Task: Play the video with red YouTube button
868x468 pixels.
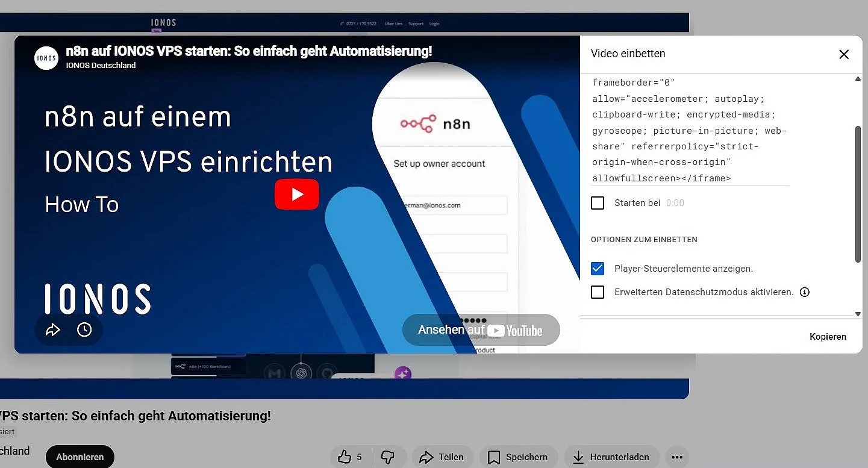Action: click(296, 194)
